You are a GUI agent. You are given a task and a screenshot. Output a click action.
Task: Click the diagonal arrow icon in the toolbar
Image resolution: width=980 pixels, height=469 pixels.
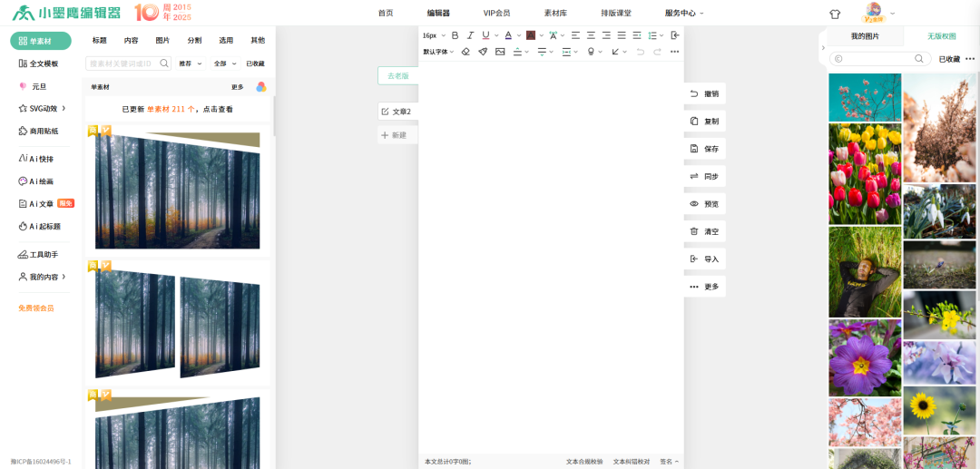[x=615, y=52]
